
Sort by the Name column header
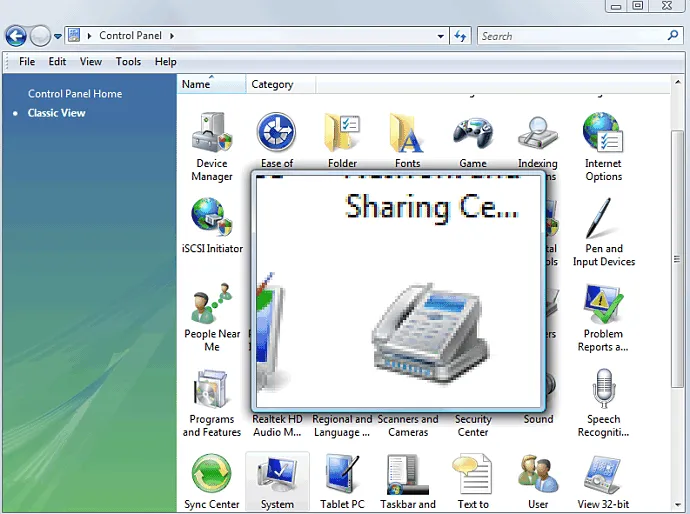pyautogui.click(x=212, y=84)
